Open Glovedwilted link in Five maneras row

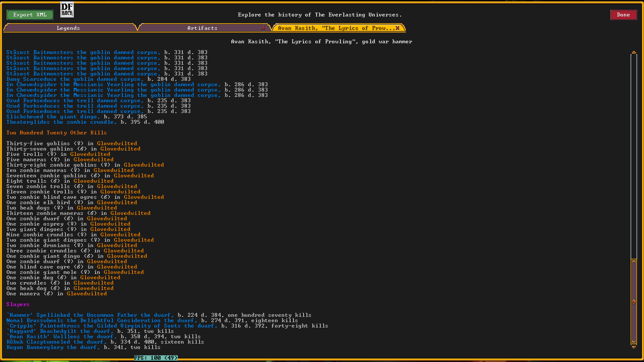coord(94,160)
